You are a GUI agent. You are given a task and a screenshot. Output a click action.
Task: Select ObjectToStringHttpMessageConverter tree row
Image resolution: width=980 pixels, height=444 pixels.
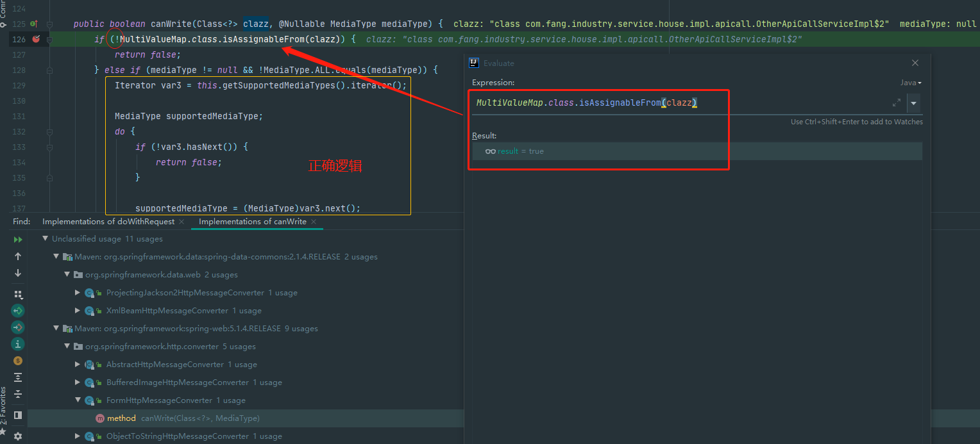tap(246, 436)
